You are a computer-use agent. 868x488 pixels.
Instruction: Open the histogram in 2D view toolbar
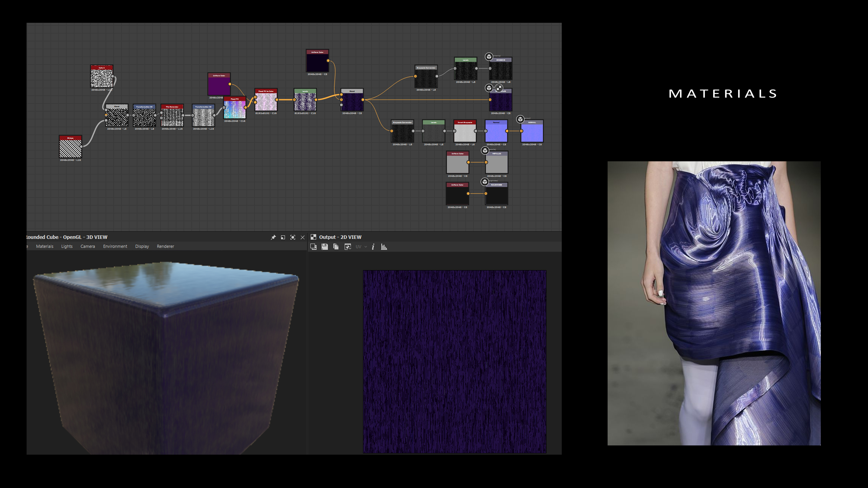click(384, 246)
